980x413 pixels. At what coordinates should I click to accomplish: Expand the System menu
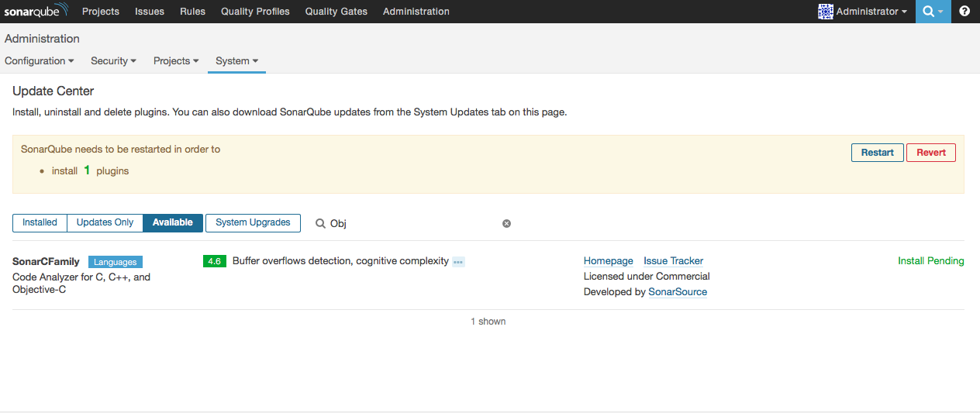[236, 60]
